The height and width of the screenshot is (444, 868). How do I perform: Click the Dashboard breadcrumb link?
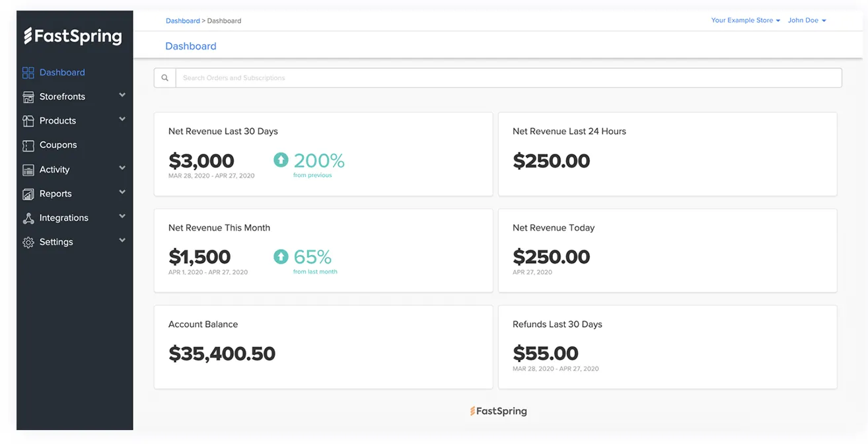pos(182,21)
